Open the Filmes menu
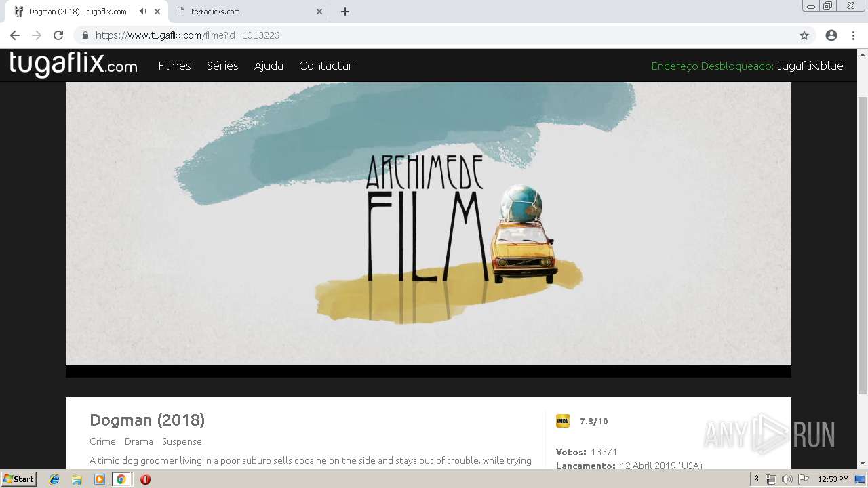This screenshot has height=488, width=868. 174,66
